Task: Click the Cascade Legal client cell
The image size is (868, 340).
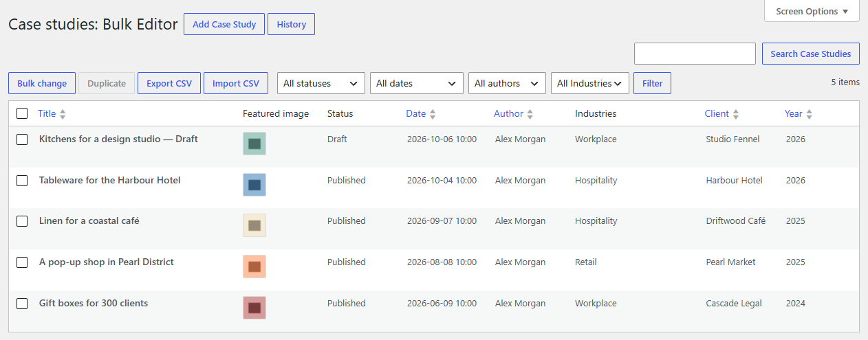Action: click(x=734, y=304)
